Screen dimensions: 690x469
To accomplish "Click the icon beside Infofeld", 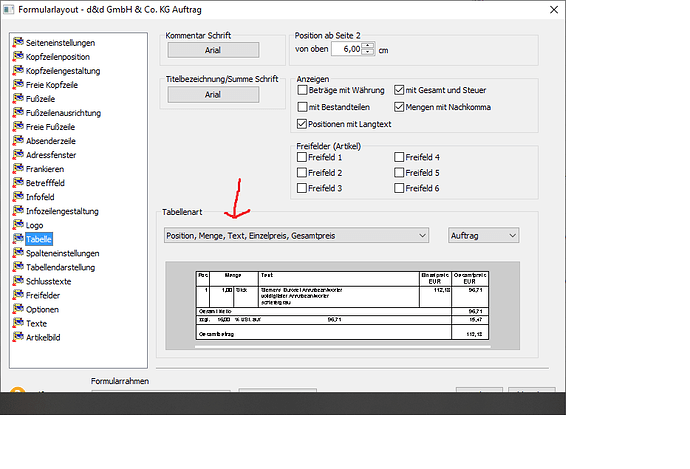I will click(x=18, y=197).
